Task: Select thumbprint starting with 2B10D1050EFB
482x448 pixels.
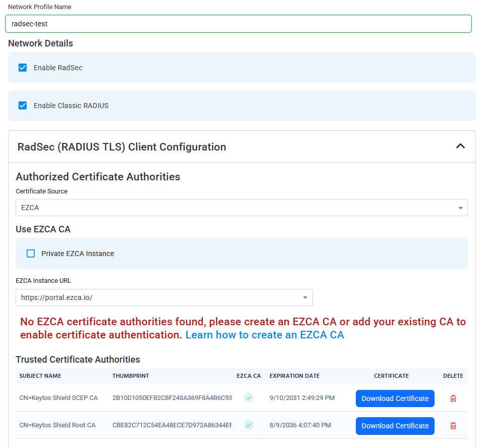Action: 172,398
